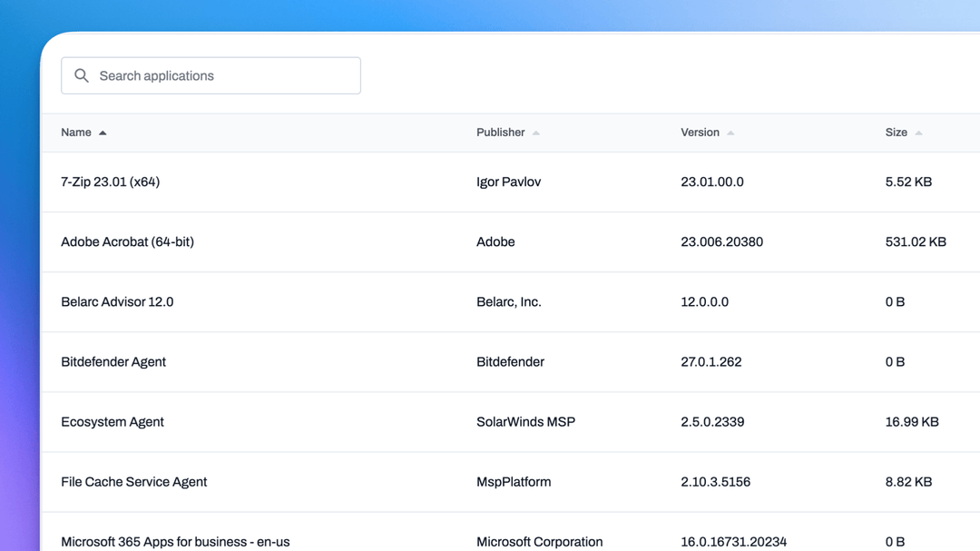
Task: Click the sort arrow next to Publisher
Action: click(536, 132)
